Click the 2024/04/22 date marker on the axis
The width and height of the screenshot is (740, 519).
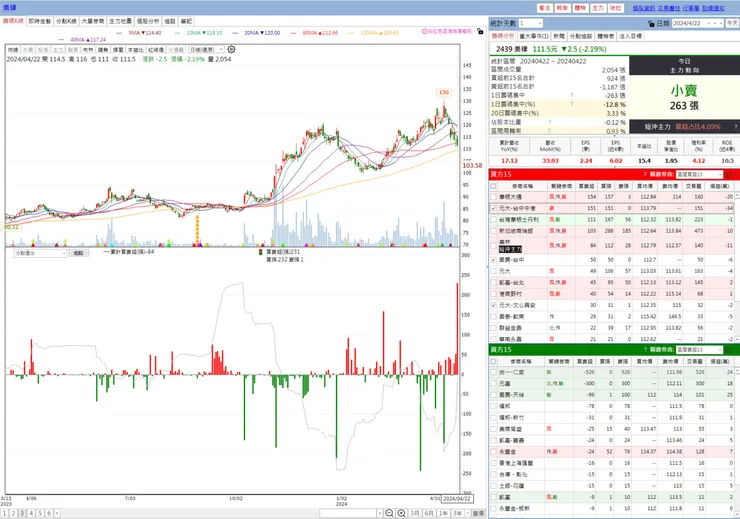(457, 499)
